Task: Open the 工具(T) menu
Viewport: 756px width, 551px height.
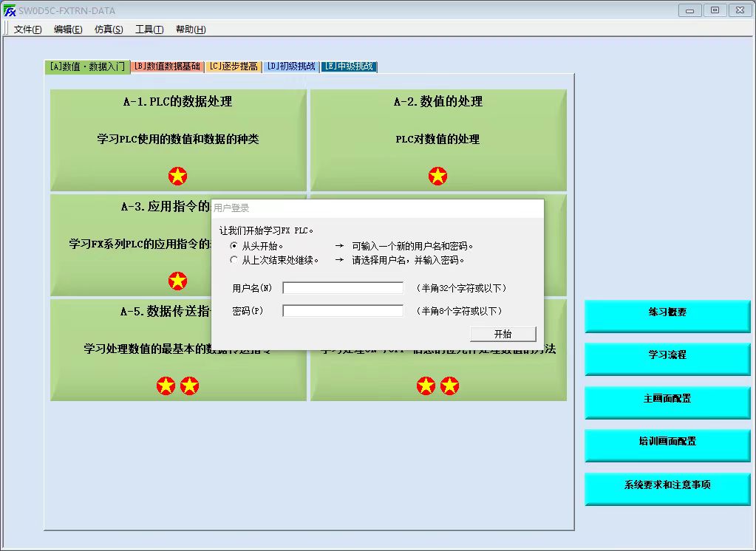Action: pos(149,30)
